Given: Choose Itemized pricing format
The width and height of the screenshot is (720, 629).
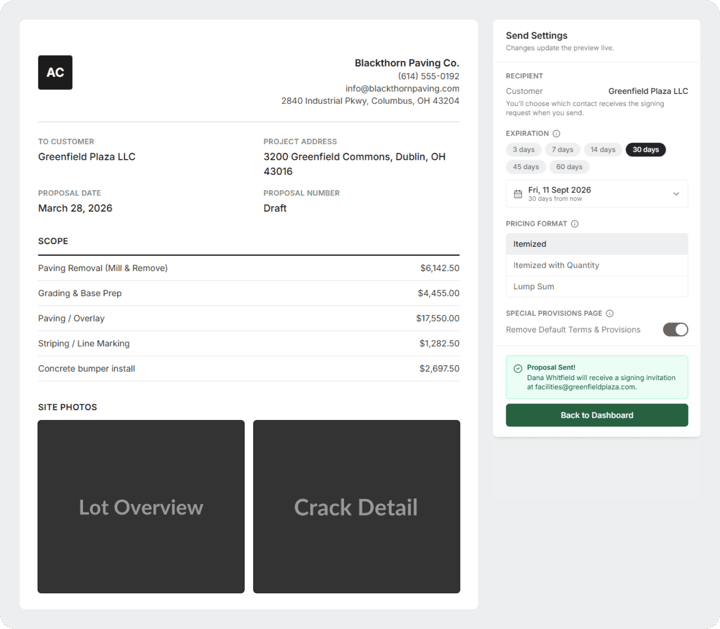Looking at the screenshot, I should [x=596, y=244].
